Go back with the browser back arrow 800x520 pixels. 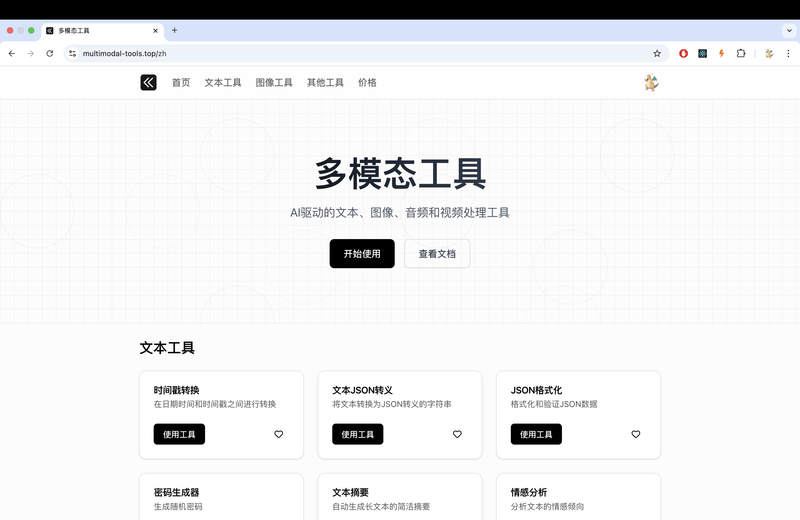pos(12,53)
